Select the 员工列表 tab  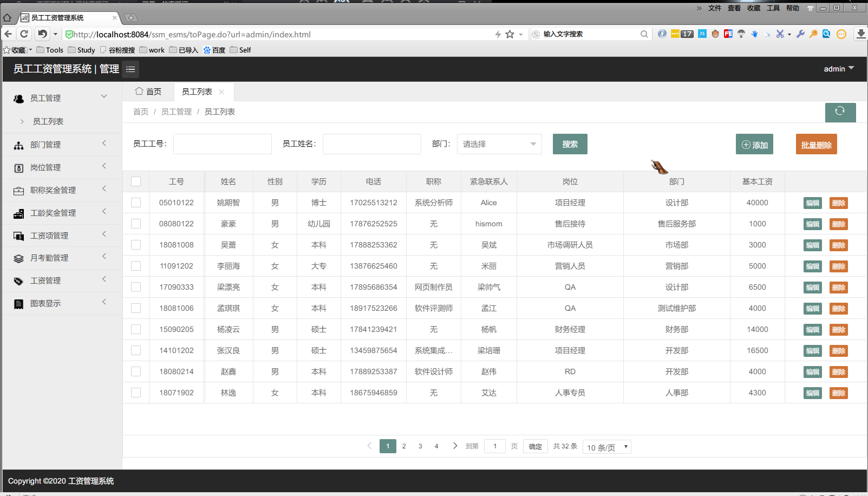pos(197,92)
